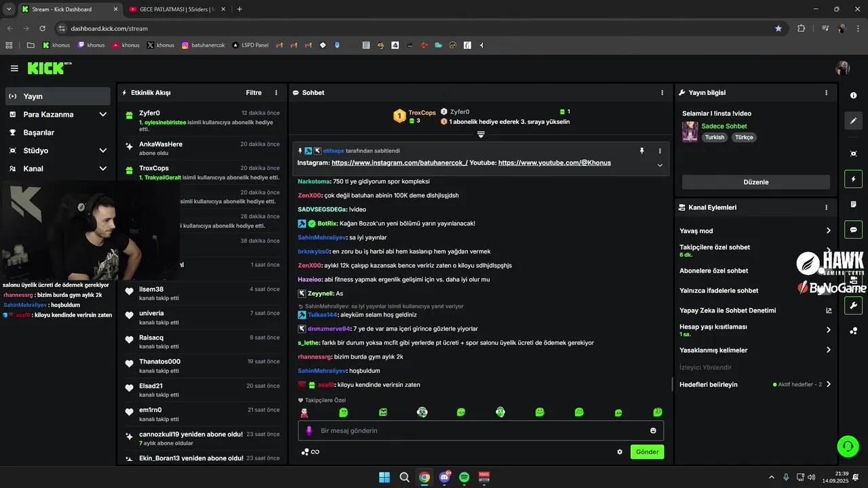Open Sohbet panel three-dot menu
The width and height of the screenshot is (868, 488).
(x=663, y=93)
